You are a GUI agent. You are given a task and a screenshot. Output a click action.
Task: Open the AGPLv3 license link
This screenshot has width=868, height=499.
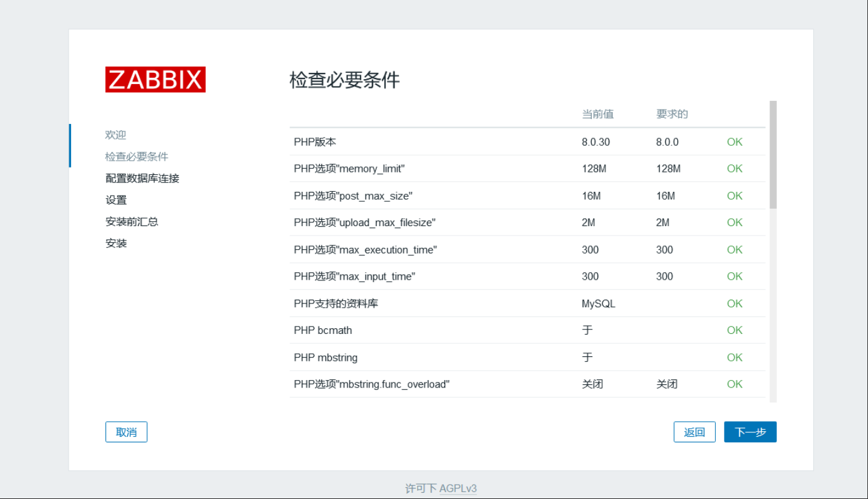coord(458,488)
